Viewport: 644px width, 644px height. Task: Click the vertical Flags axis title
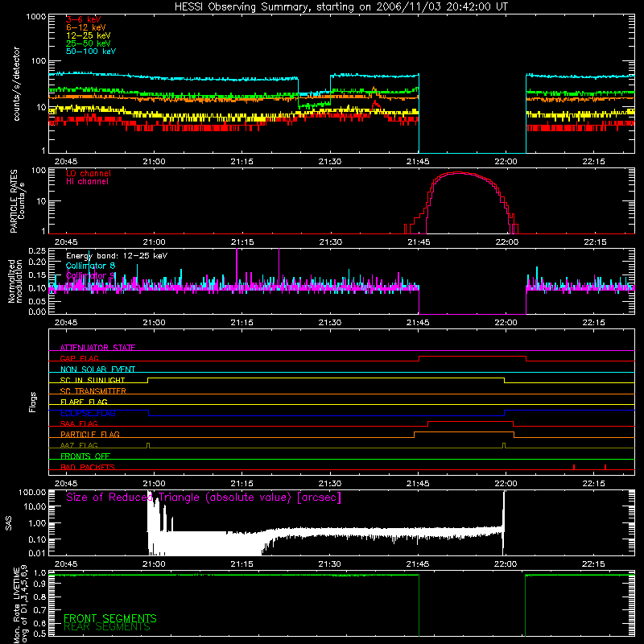[33, 402]
